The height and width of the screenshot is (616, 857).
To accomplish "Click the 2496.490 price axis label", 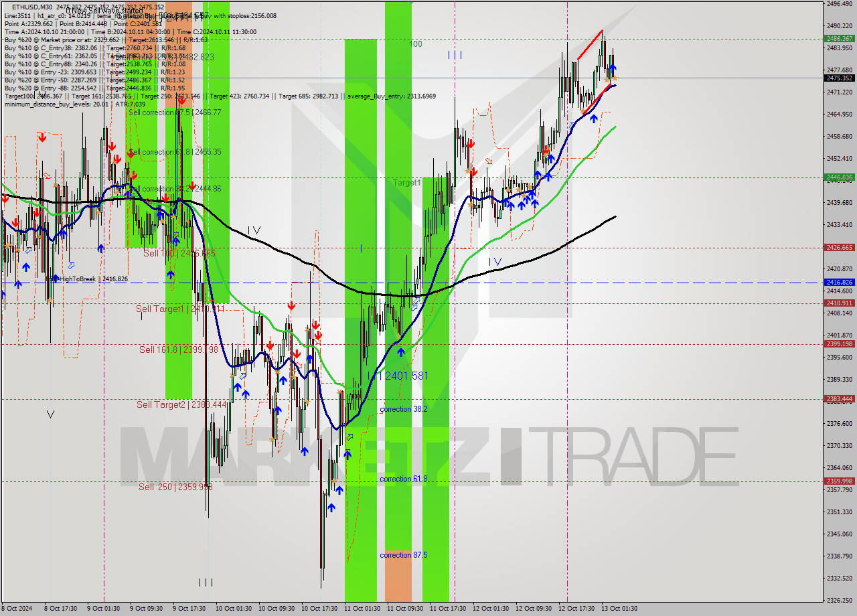I will click(839, 3).
